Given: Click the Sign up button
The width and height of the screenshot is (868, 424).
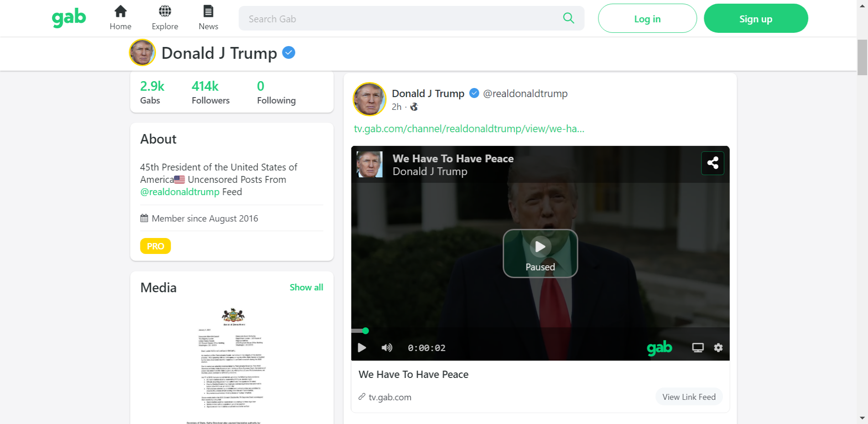Looking at the screenshot, I should click(756, 19).
